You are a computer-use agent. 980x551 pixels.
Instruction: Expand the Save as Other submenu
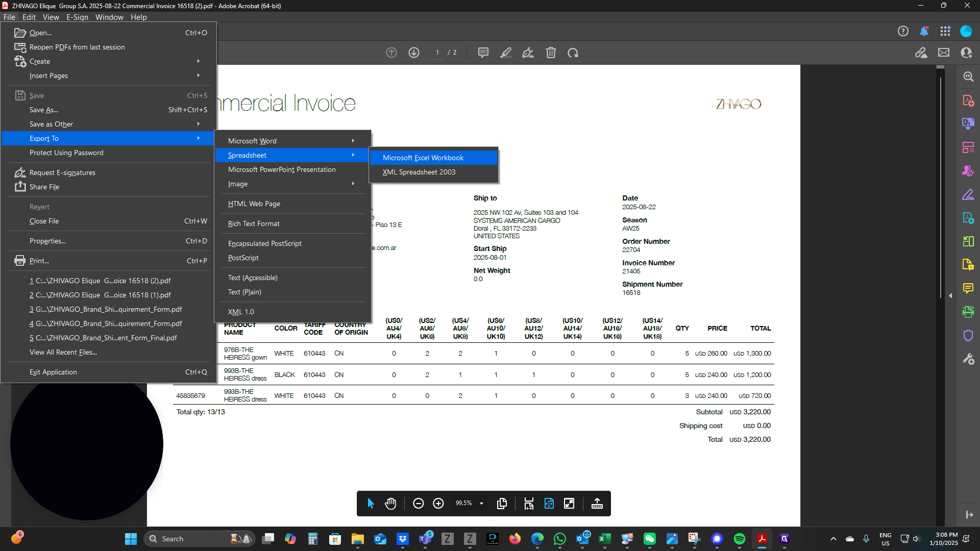click(x=108, y=124)
